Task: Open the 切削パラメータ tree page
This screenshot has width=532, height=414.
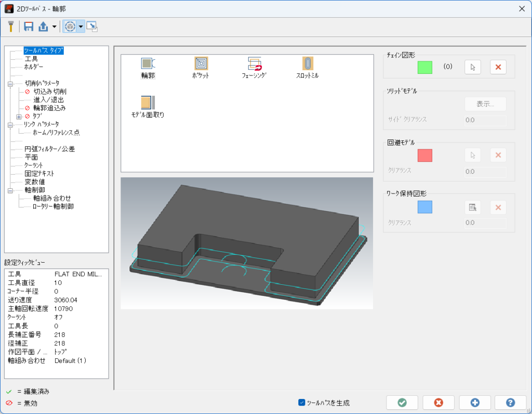Action: click(x=42, y=83)
